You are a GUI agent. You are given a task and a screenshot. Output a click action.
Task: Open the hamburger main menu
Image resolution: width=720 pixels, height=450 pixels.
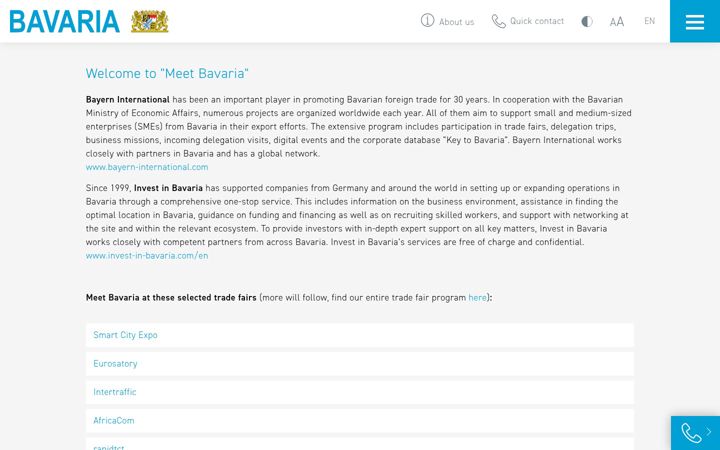(695, 21)
